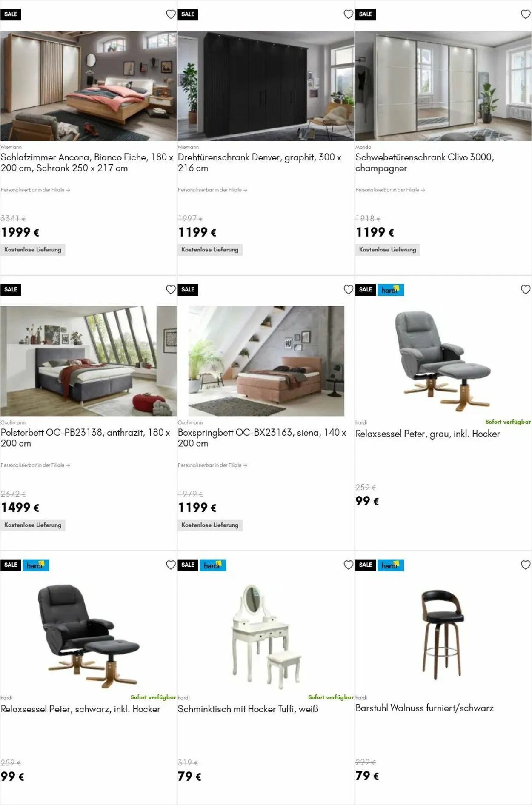Click Kostenlose Lieferung tag under Boxspringbett
The height and width of the screenshot is (805, 532).
pyautogui.click(x=210, y=525)
